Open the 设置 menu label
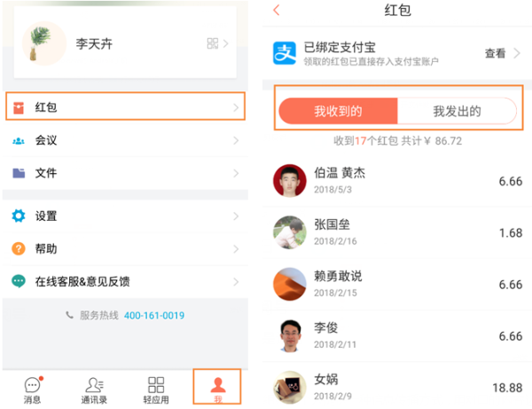This screenshot has height=409, width=532. 46,216
